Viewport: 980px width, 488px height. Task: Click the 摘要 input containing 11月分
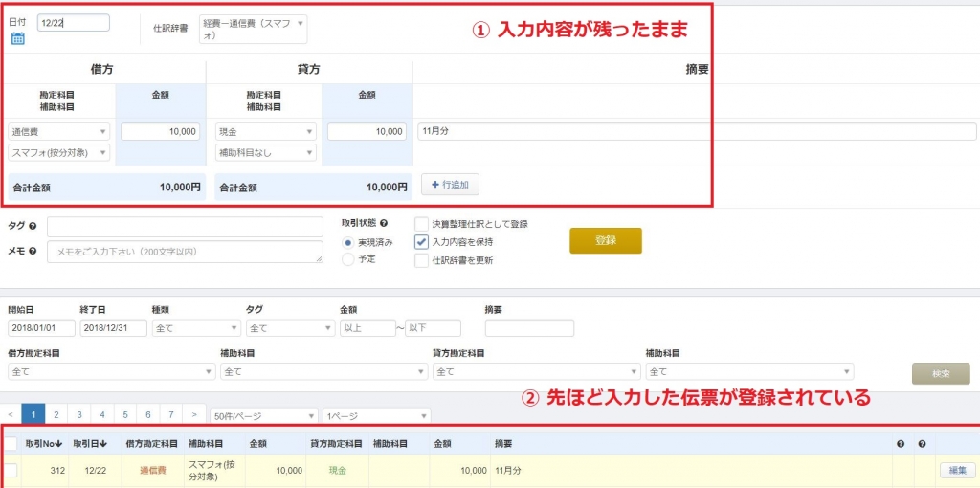pyautogui.click(x=697, y=132)
